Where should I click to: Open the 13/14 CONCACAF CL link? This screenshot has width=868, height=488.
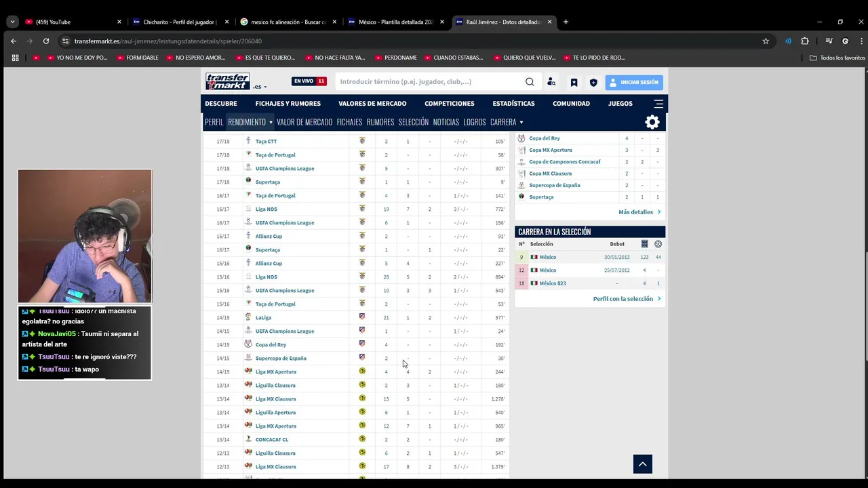[x=272, y=439]
